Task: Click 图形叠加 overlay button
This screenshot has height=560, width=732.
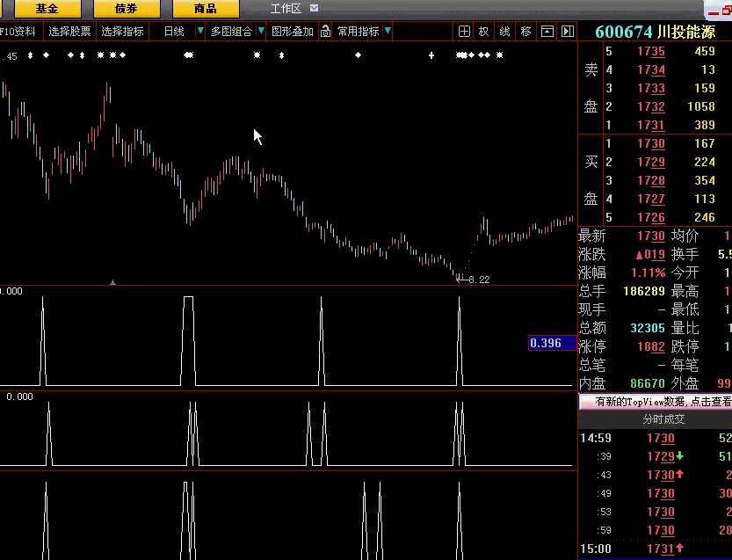Action: point(293,32)
